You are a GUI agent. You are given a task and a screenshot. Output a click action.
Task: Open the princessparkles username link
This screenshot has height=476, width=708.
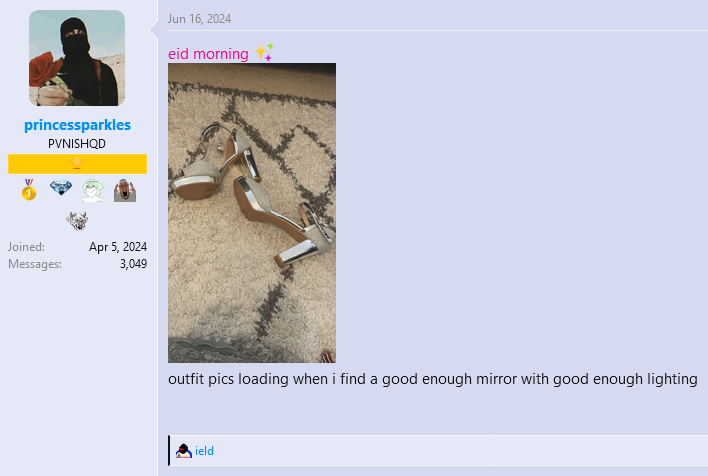click(77, 125)
